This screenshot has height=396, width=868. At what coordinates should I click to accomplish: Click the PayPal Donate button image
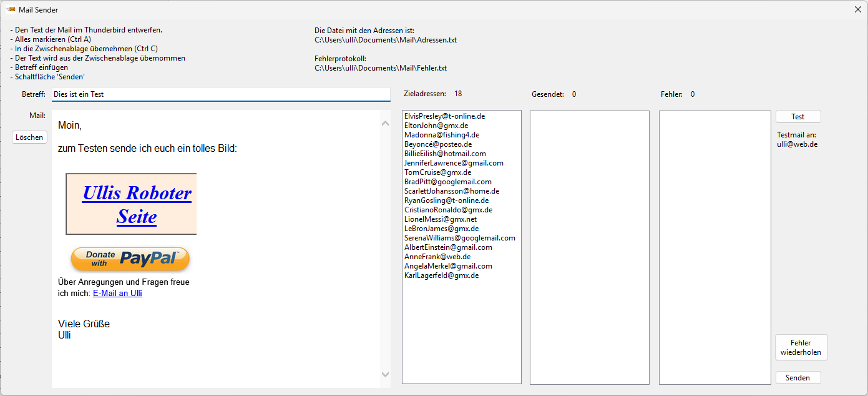click(x=130, y=259)
